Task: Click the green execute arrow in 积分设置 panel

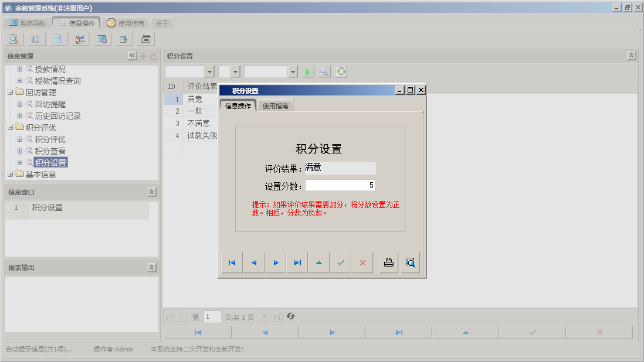Action: [x=307, y=71]
